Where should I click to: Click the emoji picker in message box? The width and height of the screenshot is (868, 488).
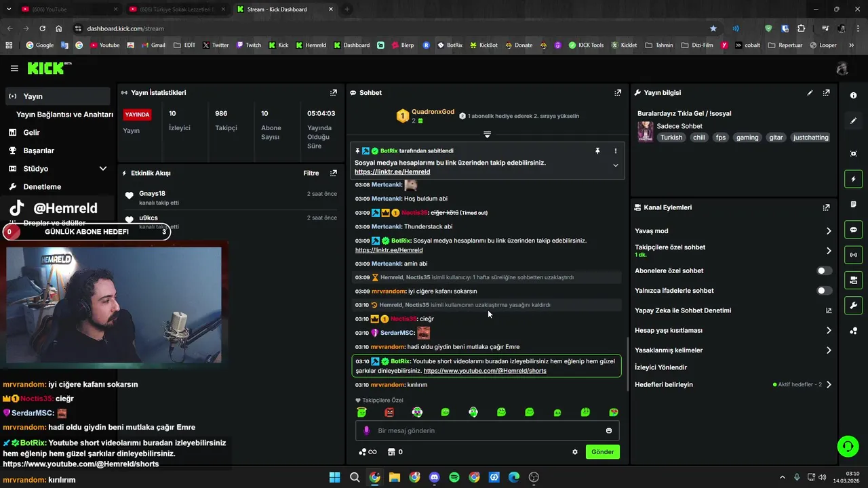[x=608, y=431]
